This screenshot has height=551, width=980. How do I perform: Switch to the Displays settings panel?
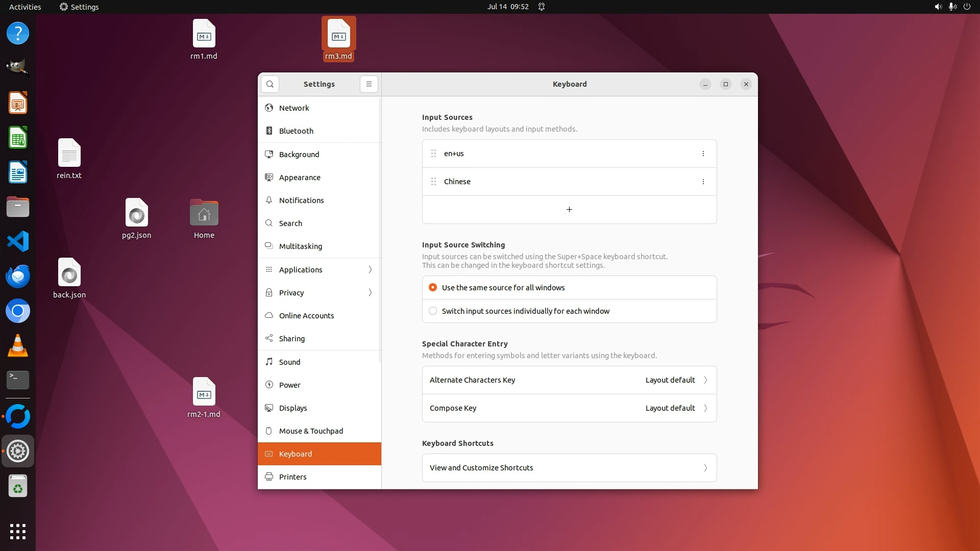[x=293, y=408]
